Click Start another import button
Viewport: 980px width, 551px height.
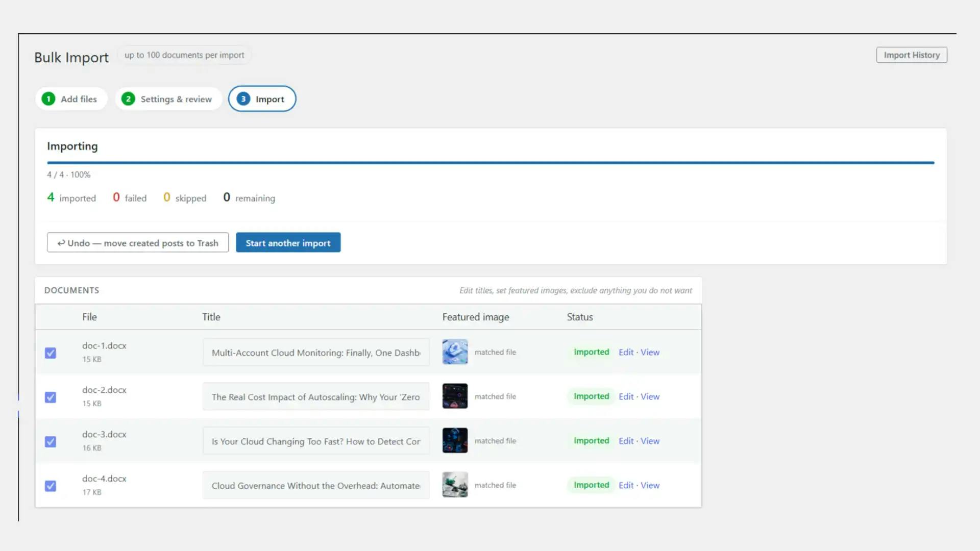(288, 243)
